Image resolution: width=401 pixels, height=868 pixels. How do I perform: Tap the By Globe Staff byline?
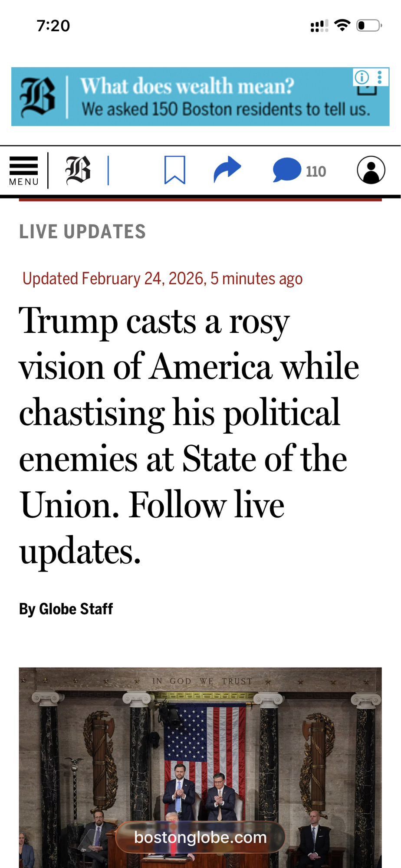[x=66, y=609]
